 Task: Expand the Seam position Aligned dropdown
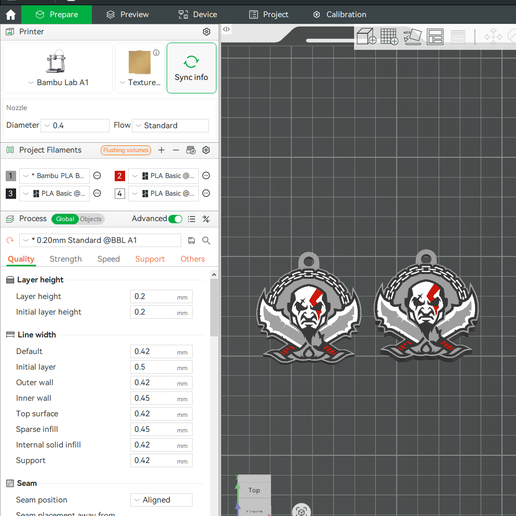[161, 500]
